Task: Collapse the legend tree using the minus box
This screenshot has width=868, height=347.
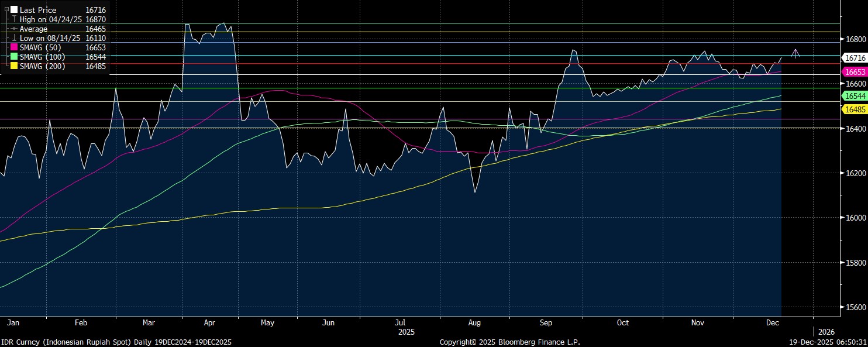Action: tap(6, 10)
